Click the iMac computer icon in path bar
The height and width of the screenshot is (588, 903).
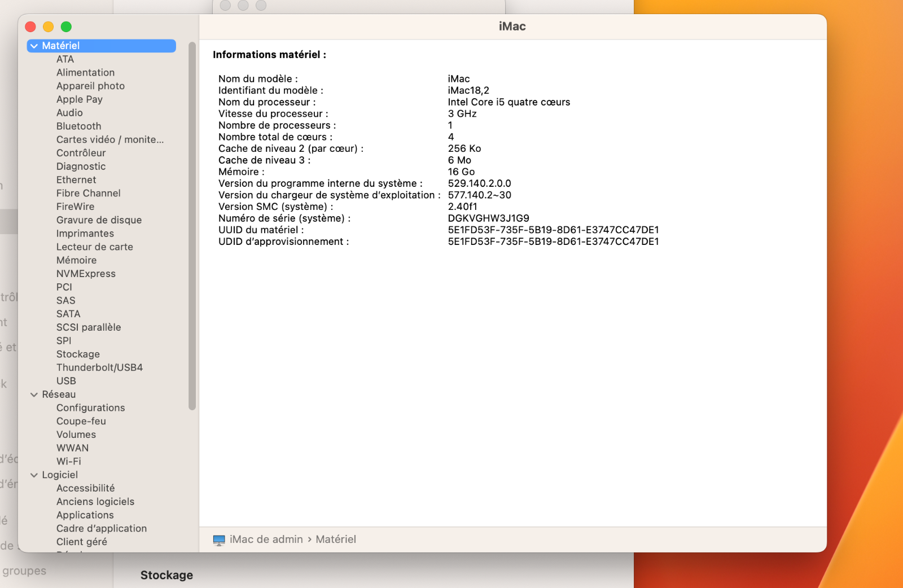219,540
